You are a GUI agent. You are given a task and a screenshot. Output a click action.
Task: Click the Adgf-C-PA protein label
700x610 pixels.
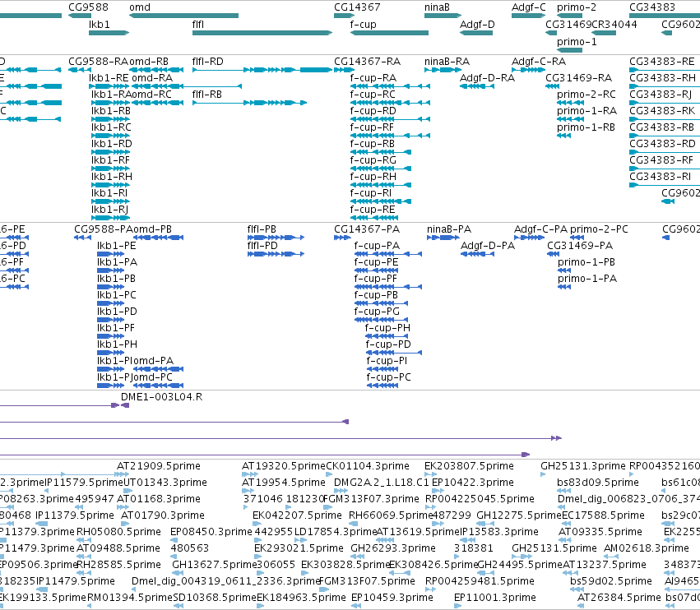point(540,229)
